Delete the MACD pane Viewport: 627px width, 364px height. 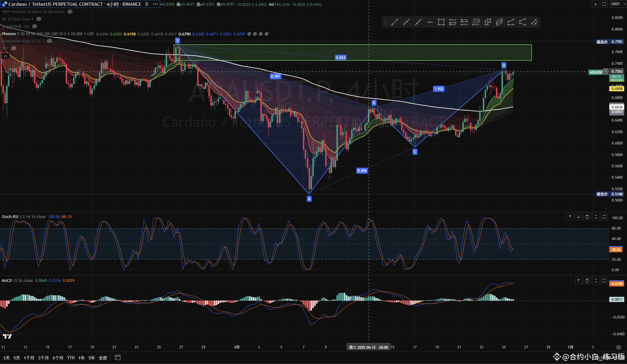click(x=587, y=280)
